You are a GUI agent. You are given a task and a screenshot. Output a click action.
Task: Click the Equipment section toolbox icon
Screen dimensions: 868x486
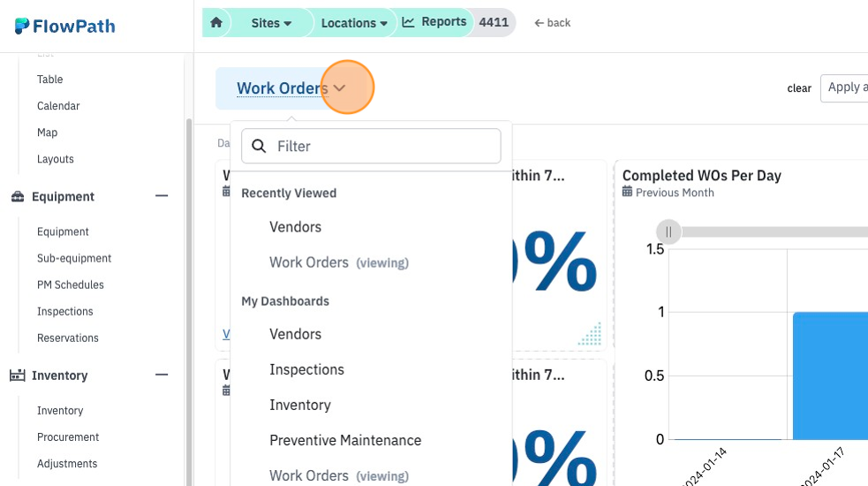click(18, 196)
